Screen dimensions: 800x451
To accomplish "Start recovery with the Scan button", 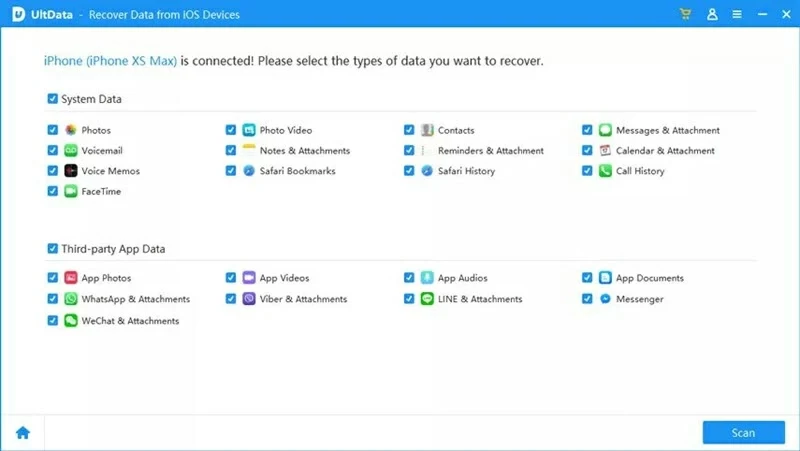I will tap(743, 433).
